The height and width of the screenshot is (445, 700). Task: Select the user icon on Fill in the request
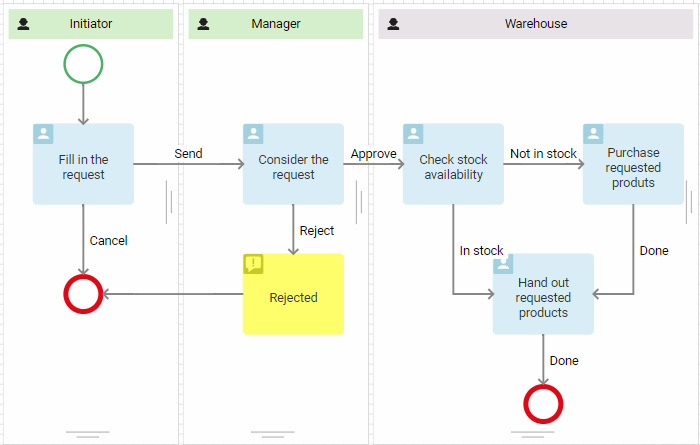click(x=43, y=134)
